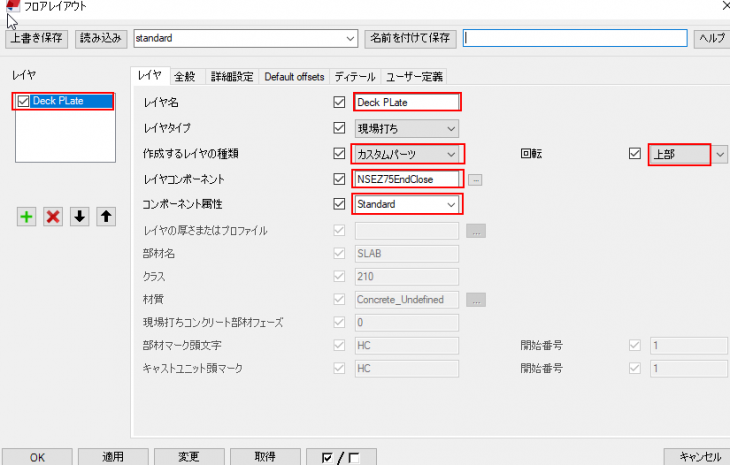Image resolution: width=730 pixels, height=465 pixels.
Task: Toggle 材質 checkbox
Action: (x=339, y=299)
